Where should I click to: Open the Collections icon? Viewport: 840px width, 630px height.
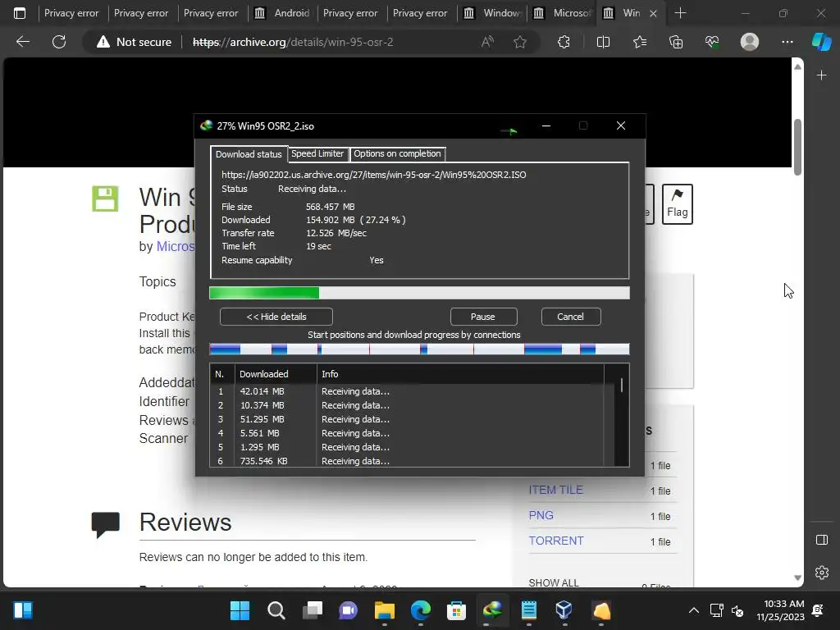click(x=676, y=42)
